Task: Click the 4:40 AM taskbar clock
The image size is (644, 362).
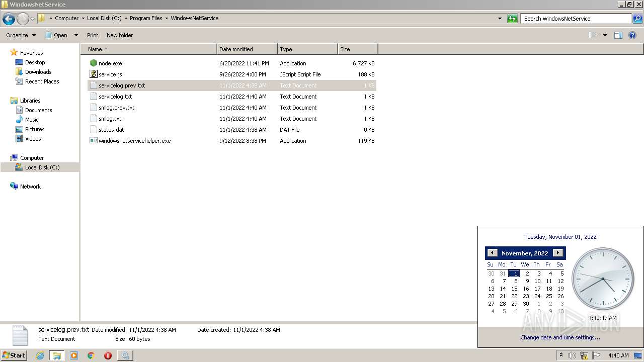Action: (x=618, y=355)
